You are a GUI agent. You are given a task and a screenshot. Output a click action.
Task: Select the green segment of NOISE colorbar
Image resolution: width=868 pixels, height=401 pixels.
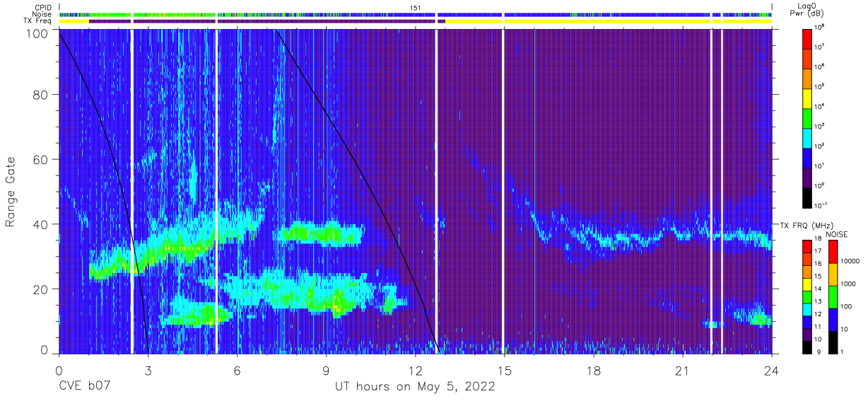click(833, 296)
